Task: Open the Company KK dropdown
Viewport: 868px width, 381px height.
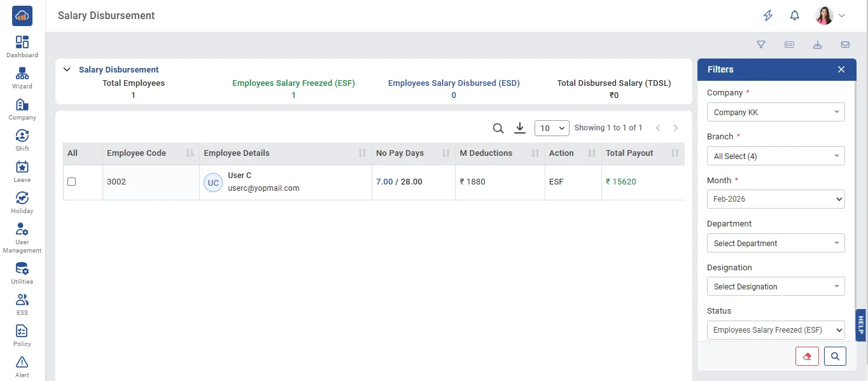Action: tap(775, 113)
